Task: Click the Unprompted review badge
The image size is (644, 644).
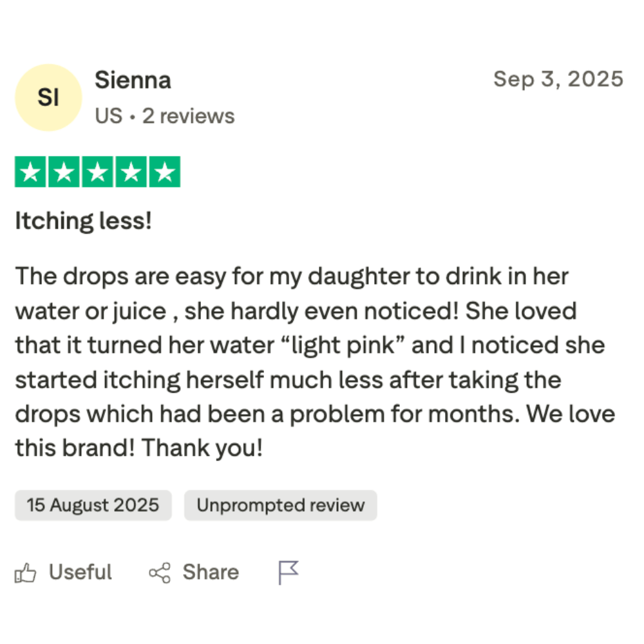Action: (x=280, y=505)
